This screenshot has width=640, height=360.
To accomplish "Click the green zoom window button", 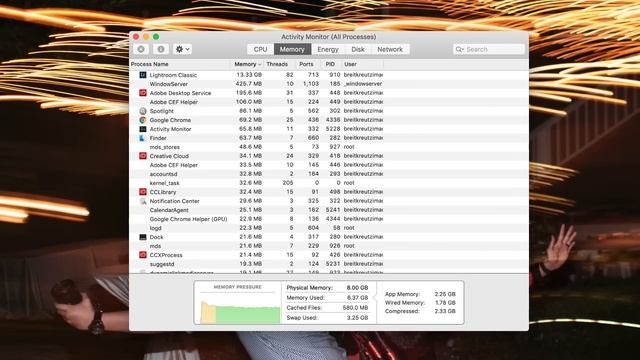I will [x=156, y=37].
